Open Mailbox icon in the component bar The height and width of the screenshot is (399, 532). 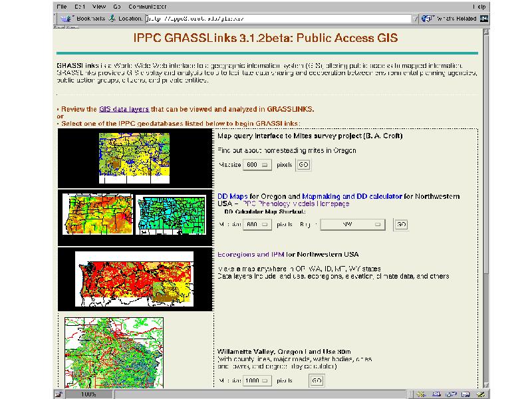point(436,394)
